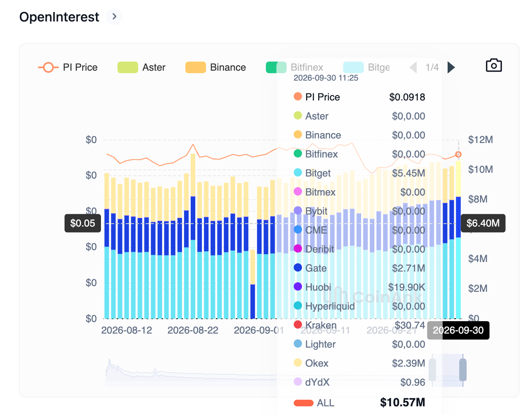Click the $6.40M axis pointer label
The height and width of the screenshot is (415, 532).
483,223
